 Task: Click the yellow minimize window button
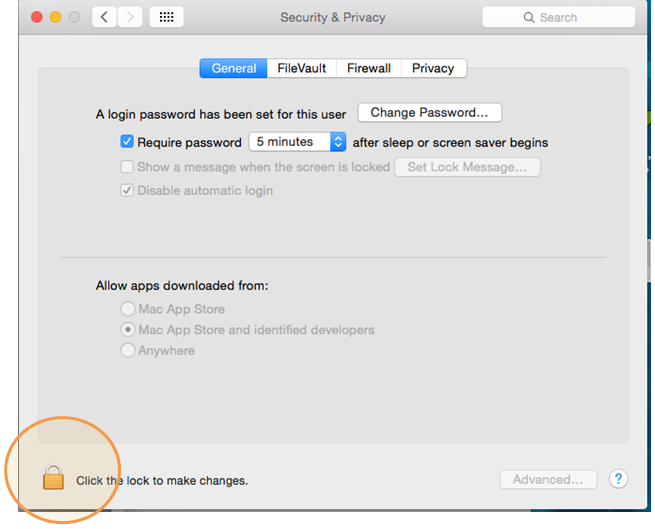pyautogui.click(x=56, y=17)
